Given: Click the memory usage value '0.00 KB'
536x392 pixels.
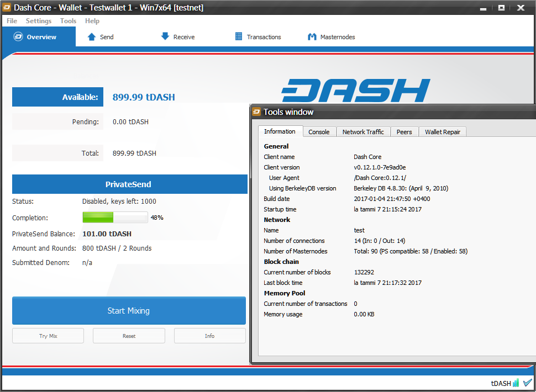Looking at the screenshot, I should [x=364, y=314].
